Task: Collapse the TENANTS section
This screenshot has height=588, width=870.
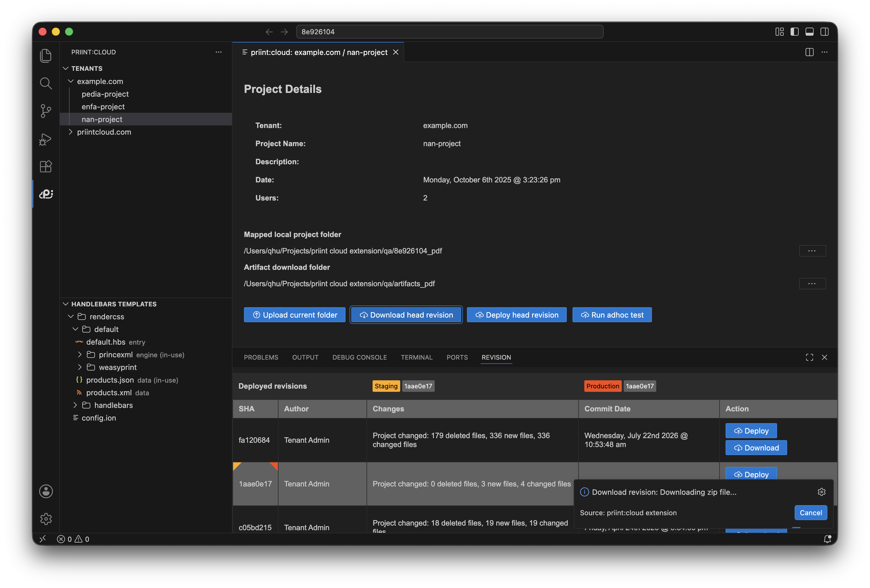Action: 66,68
